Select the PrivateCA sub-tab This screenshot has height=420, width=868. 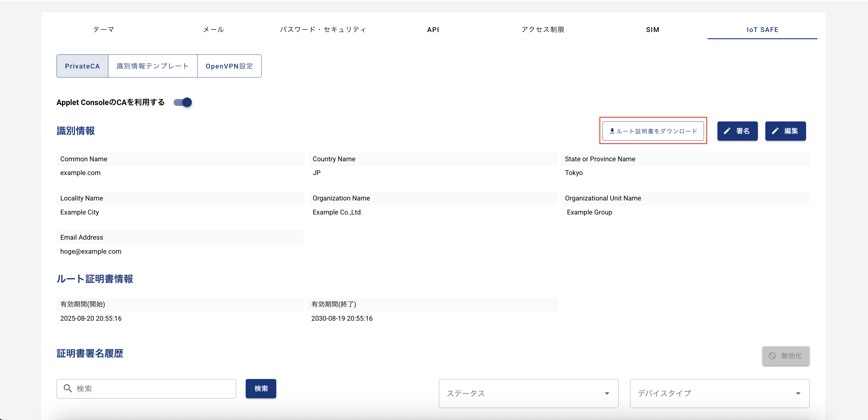(82, 66)
